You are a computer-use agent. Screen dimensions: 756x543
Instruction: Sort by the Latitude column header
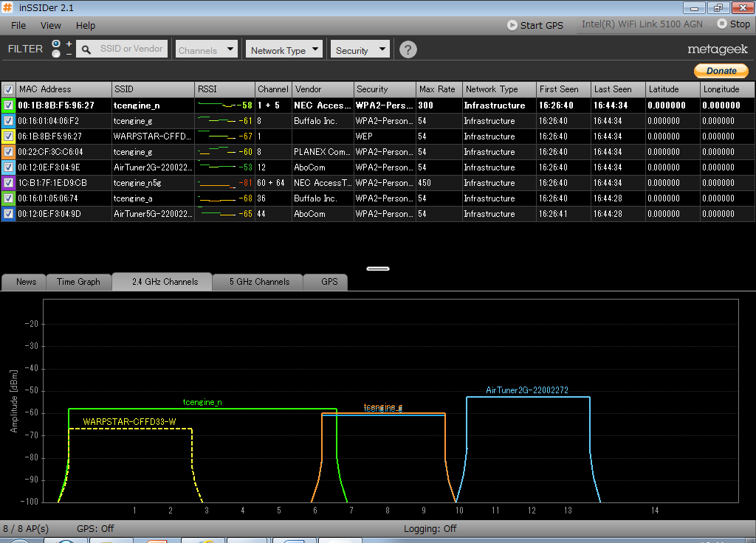[673, 89]
